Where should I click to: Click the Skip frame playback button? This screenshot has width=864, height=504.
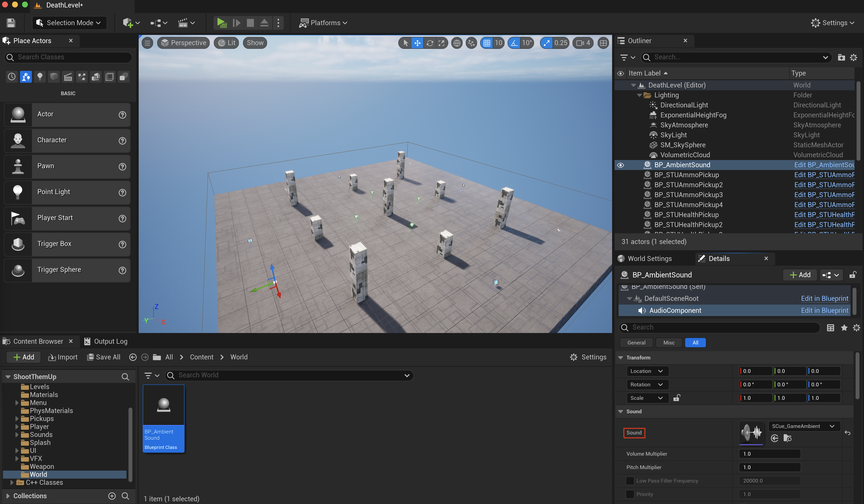pyautogui.click(x=236, y=23)
